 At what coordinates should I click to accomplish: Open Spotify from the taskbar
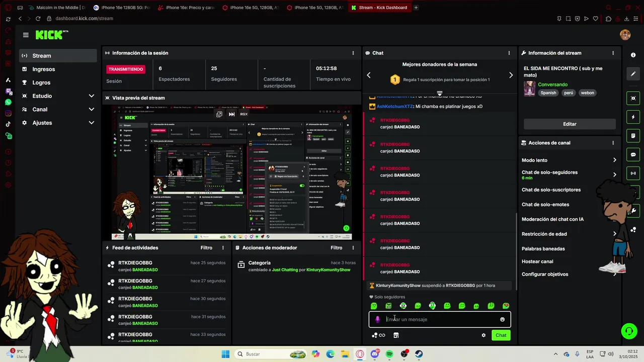(x=389, y=354)
